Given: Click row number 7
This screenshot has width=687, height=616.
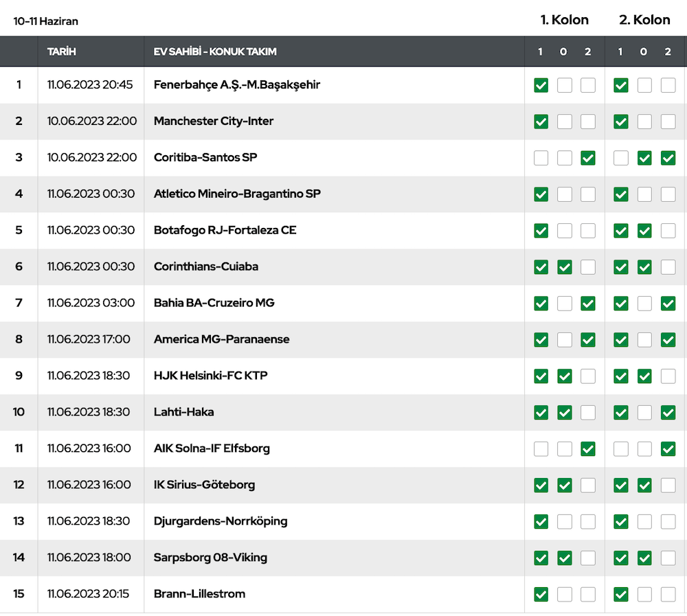Looking at the screenshot, I should click(x=19, y=303).
